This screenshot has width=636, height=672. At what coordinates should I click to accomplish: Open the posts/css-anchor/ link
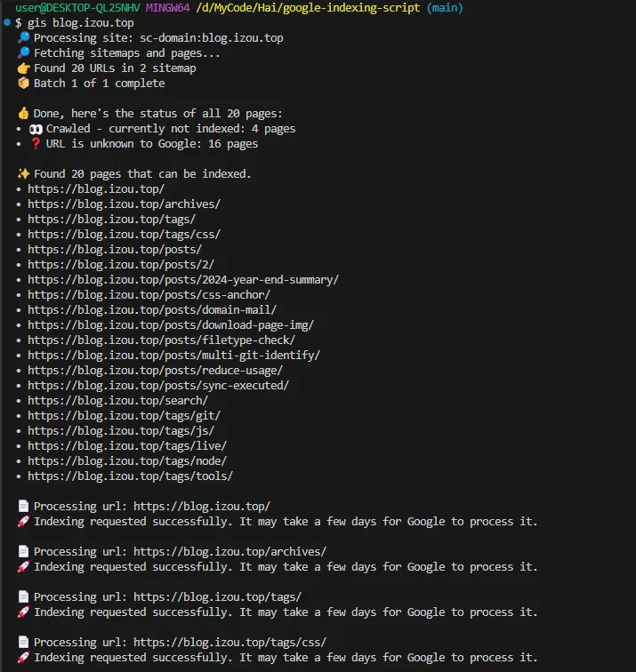pos(149,295)
